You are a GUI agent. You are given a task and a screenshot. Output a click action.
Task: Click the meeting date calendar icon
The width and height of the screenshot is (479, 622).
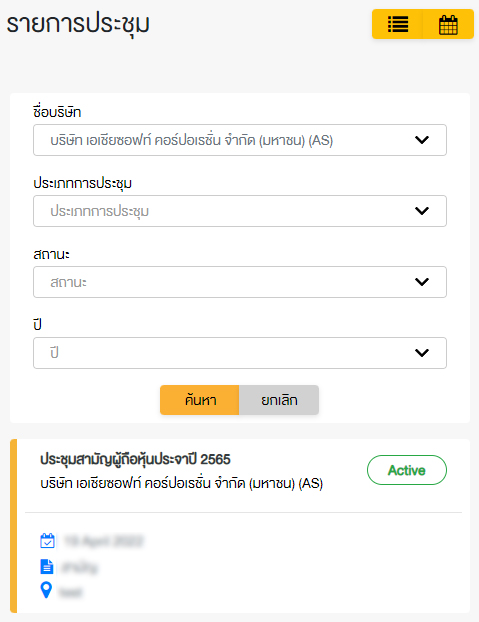[47, 541]
